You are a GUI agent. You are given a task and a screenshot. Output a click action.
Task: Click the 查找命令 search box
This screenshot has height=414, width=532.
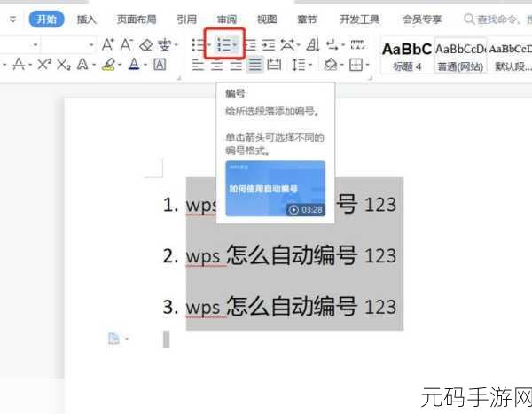tap(497, 20)
